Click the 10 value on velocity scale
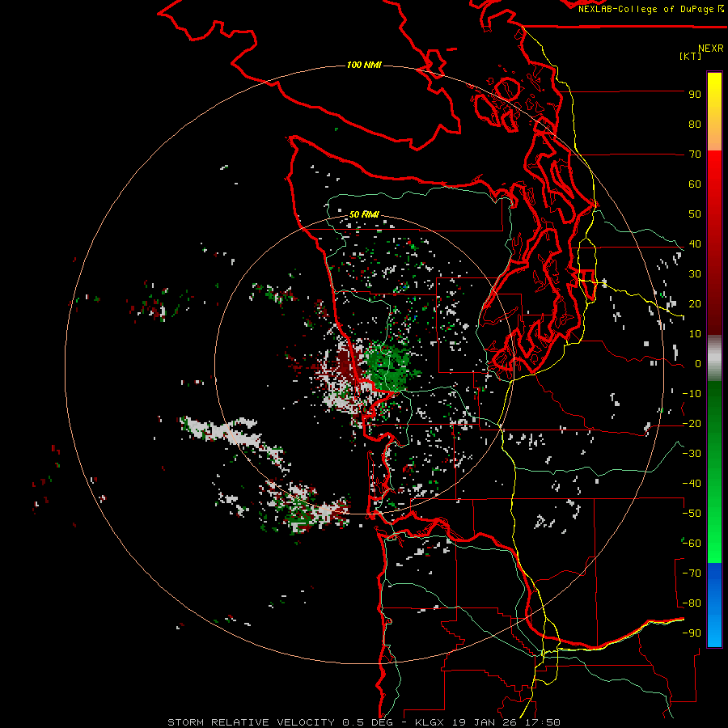The width and height of the screenshot is (728, 728). click(695, 334)
